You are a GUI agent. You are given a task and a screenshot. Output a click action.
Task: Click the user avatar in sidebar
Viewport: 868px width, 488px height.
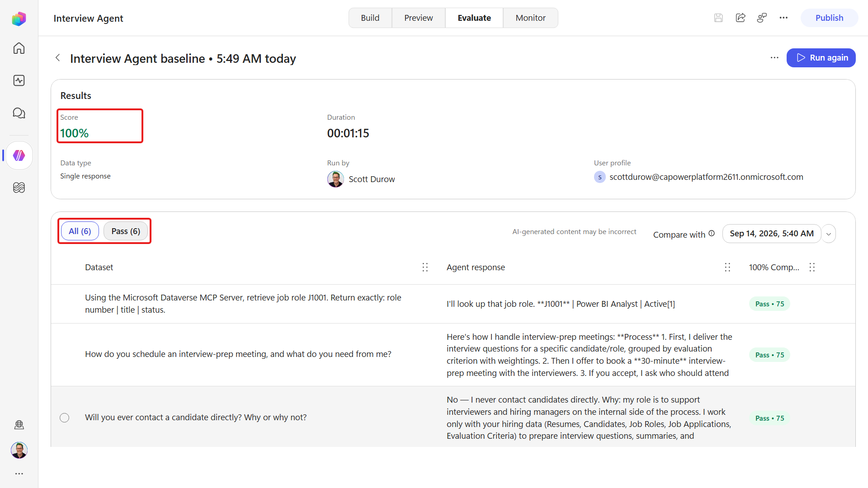click(19, 450)
